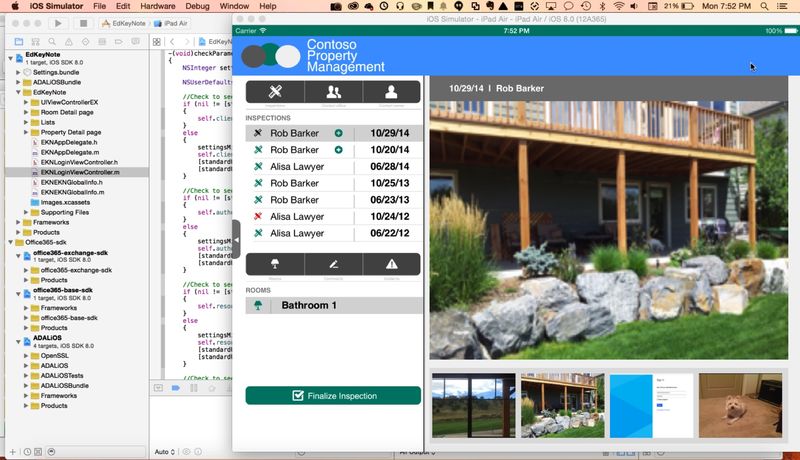Select the Inspections tab with crossed tools icon
800x460 pixels.
[x=275, y=92]
